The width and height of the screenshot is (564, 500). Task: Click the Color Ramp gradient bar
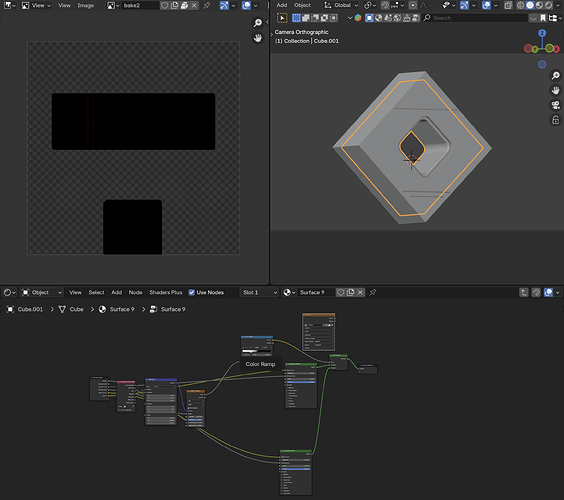point(256,351)
